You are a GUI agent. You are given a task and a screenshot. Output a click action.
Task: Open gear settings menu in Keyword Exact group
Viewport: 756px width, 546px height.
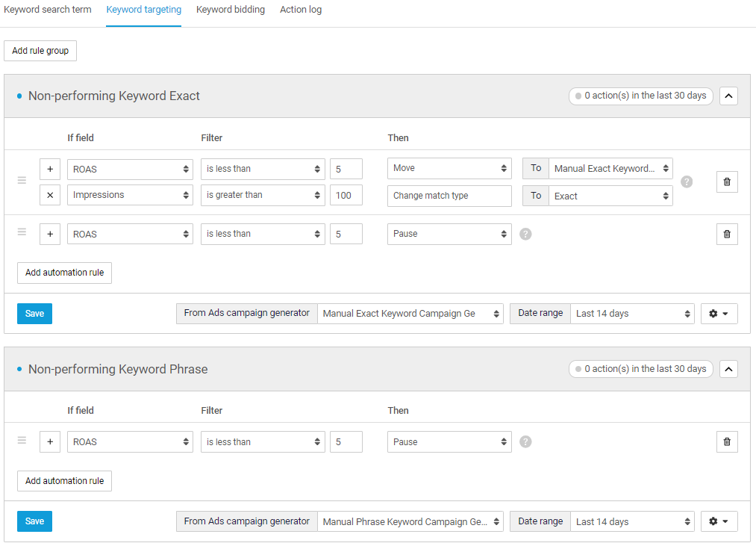click(719, 314)
